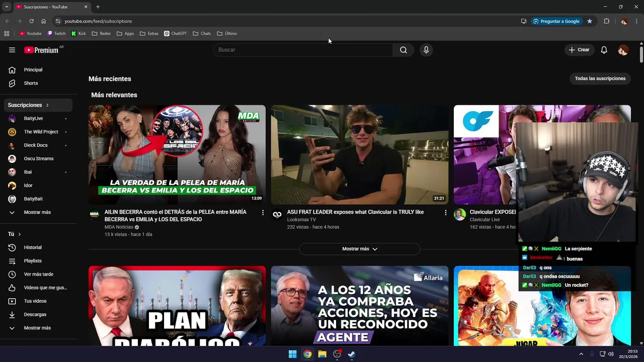The height and width of the screenshot is (362, 644).
Task: Switch to Suscripciones - YouTube tab
Action: point(51,7)
